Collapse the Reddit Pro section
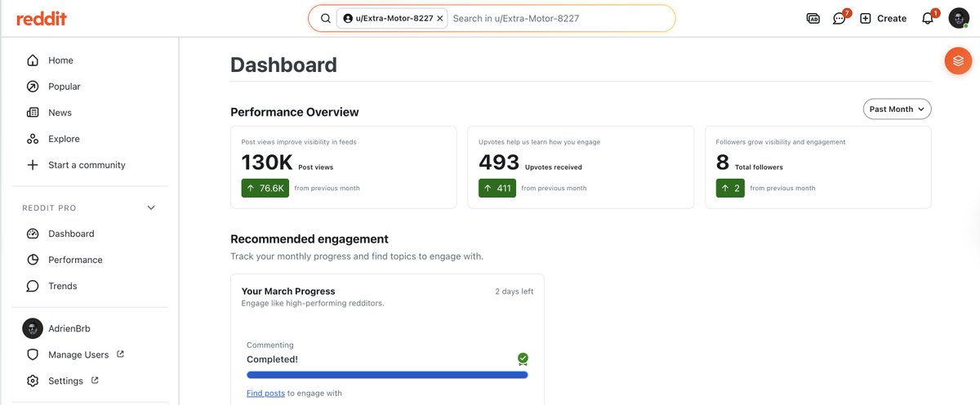The width and height of the screenshot is (980, 405). (151, 208)
